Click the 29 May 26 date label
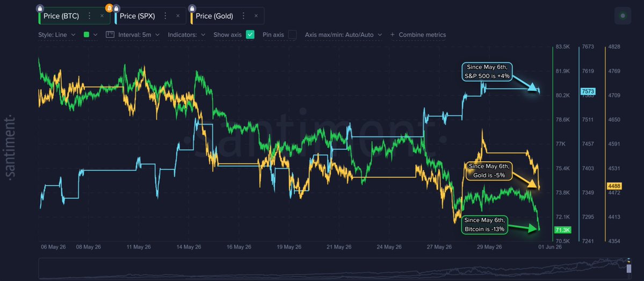 [490, 247]
